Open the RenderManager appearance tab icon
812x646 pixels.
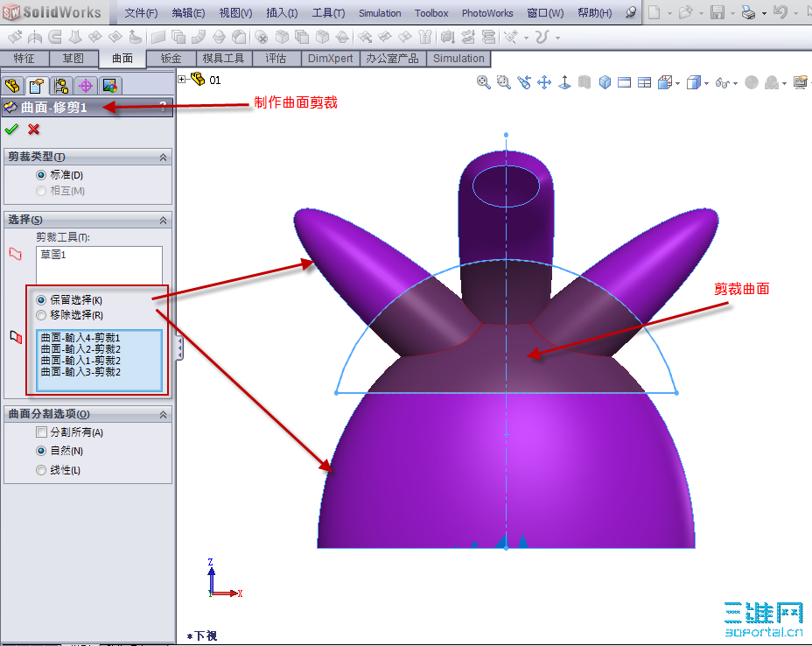point(109,86)
